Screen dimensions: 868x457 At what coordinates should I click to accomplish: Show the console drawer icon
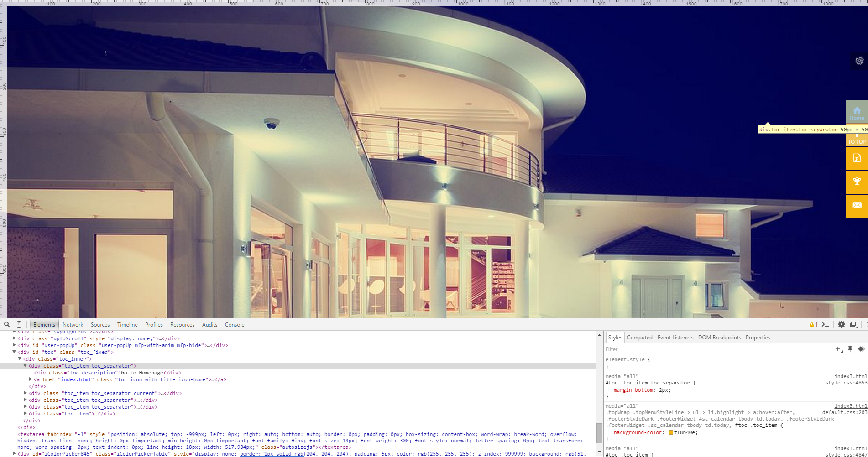825,325
